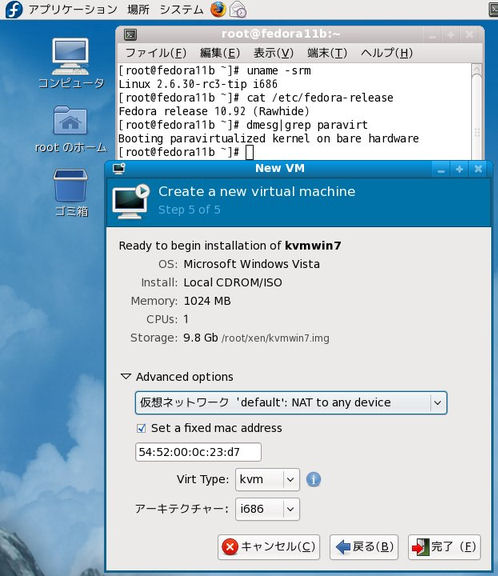The width and height of the screenshot is (498, 576).
Task: Open the ゴミ箱 trash icon
Action: pyautogui.click(x=71, y=192)
